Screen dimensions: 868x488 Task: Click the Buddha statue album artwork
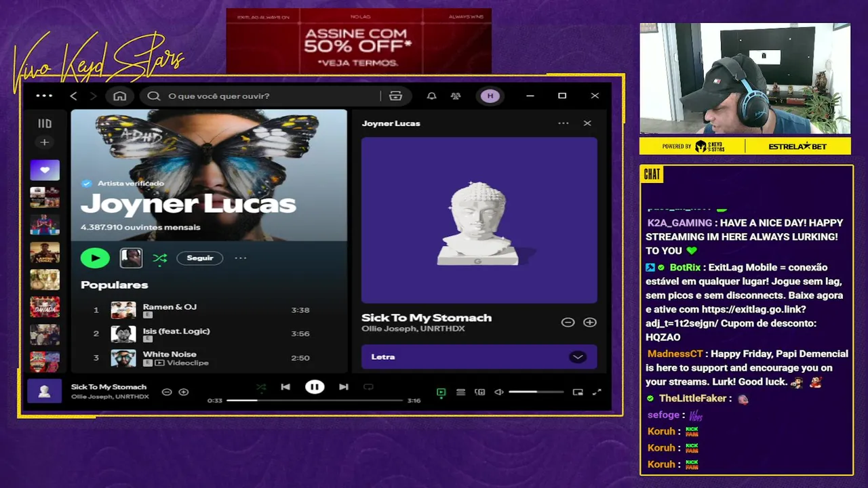pyautogui.click(x=479, y=220)
